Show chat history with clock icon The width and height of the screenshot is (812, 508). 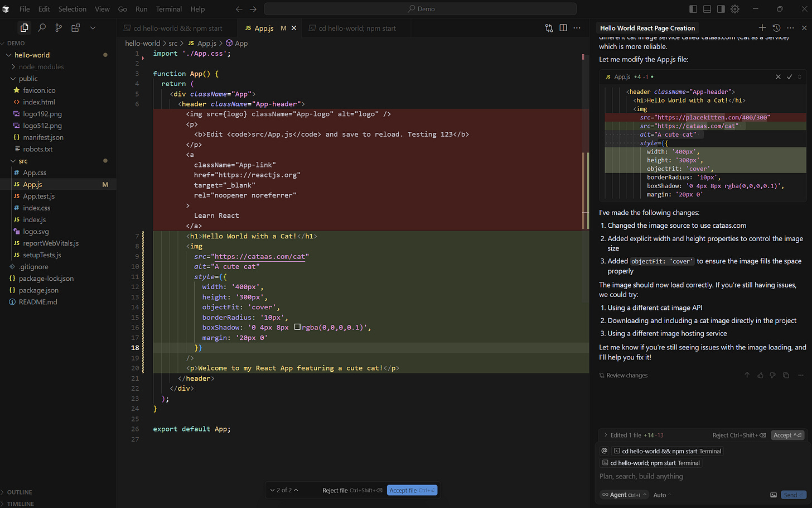(776, 27)
